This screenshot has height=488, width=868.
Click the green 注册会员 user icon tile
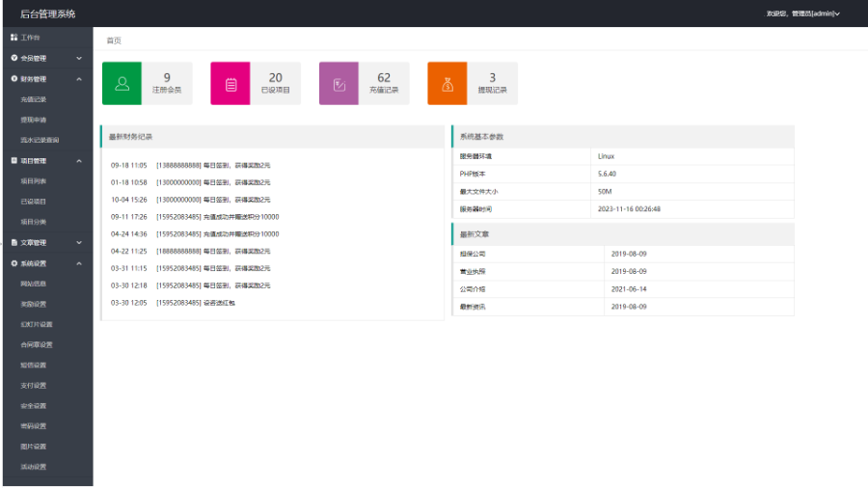122,84
